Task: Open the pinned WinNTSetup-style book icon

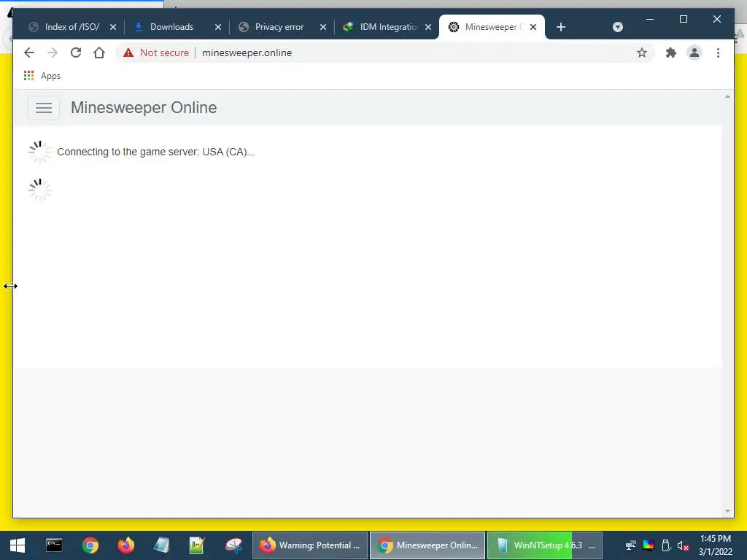Action: (x=161, y=545)
